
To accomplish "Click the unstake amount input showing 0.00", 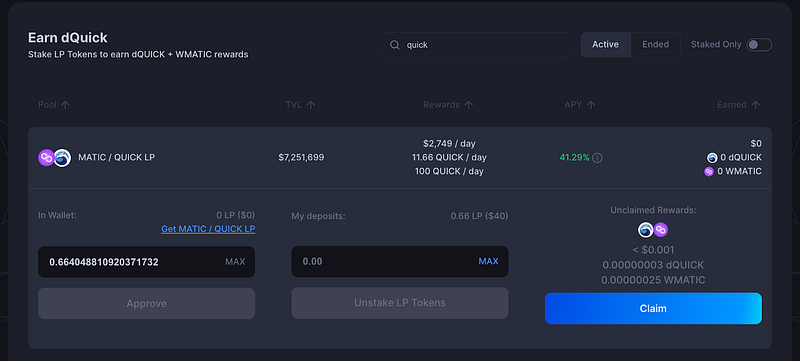I will (400, 262).
